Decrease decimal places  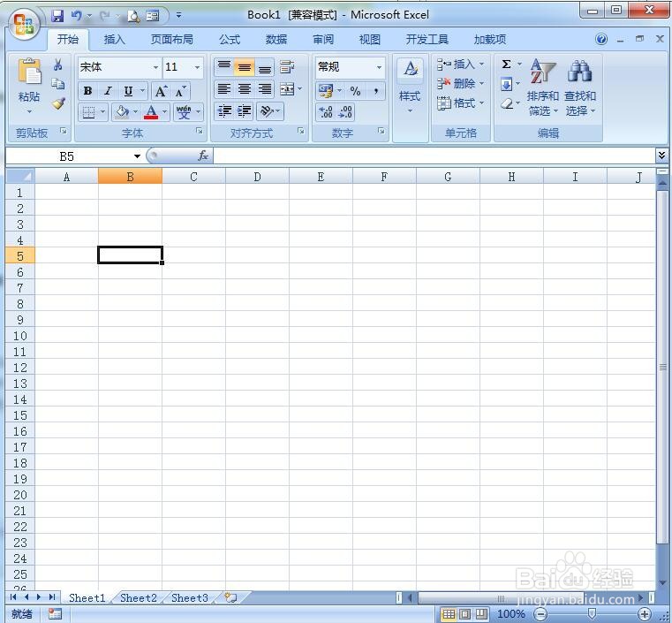(x=345, y=111)
